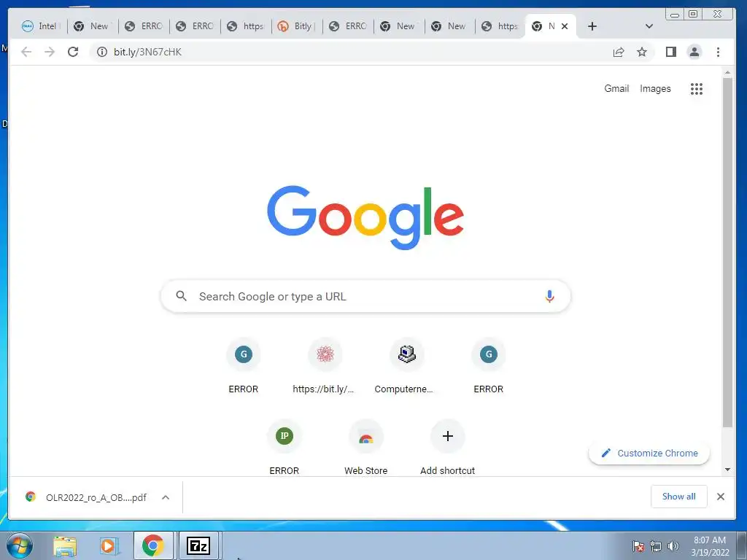Switch to New Tab after Intel
Screen dimensions: 747x560
[x=93, y=26]
